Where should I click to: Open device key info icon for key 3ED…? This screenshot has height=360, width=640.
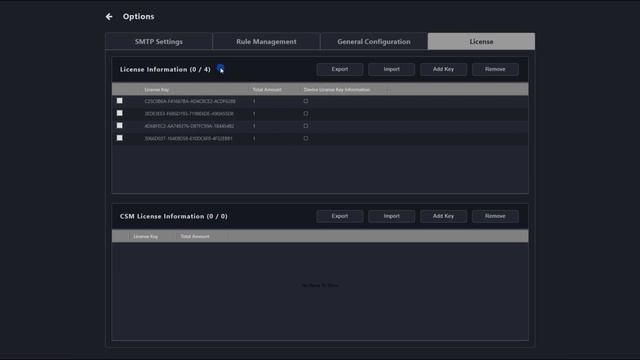click(x=306, y=113)
